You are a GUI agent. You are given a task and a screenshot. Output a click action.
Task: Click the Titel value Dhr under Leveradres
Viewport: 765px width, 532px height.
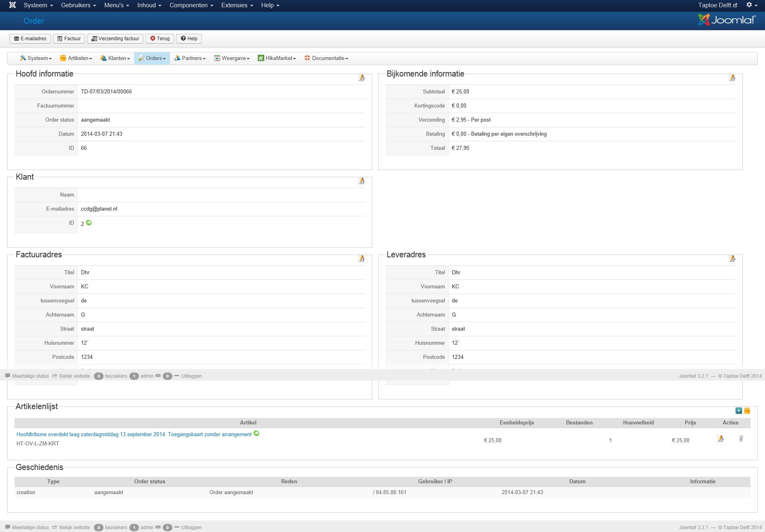456,273
